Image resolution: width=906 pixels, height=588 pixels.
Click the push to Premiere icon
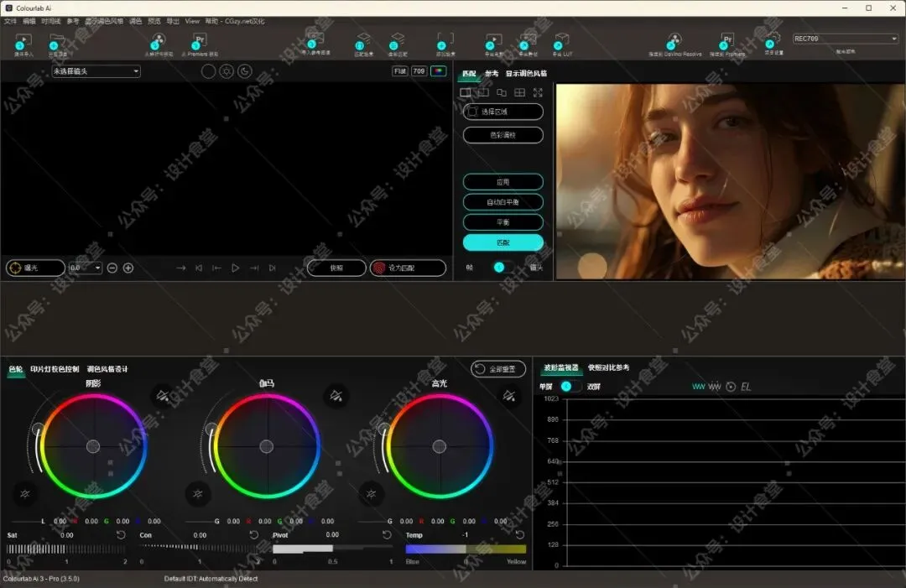pyautogui.click(x=726, y=43)
